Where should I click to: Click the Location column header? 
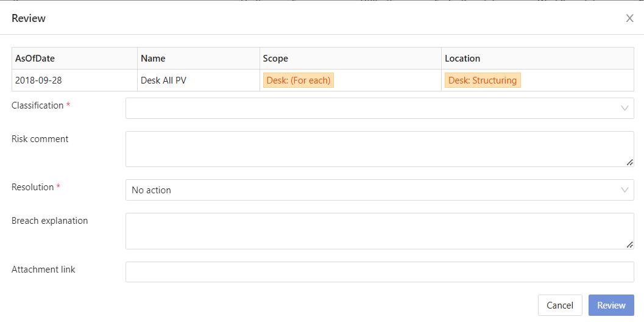462,59
